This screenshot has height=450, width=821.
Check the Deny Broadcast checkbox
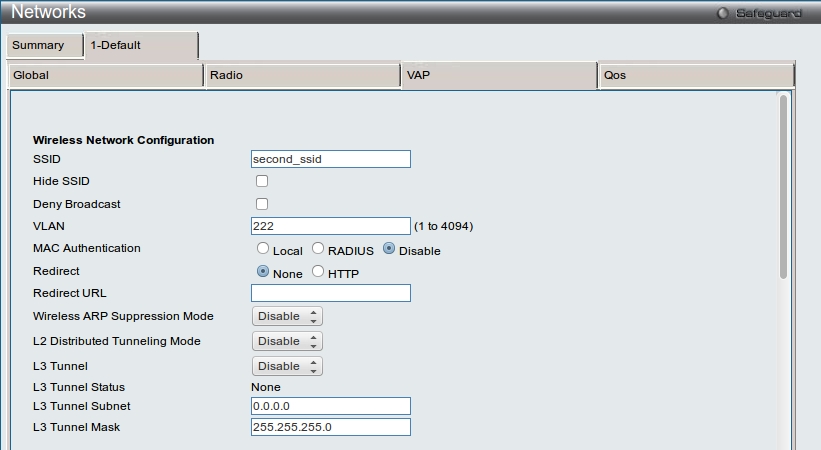(262, 204)
